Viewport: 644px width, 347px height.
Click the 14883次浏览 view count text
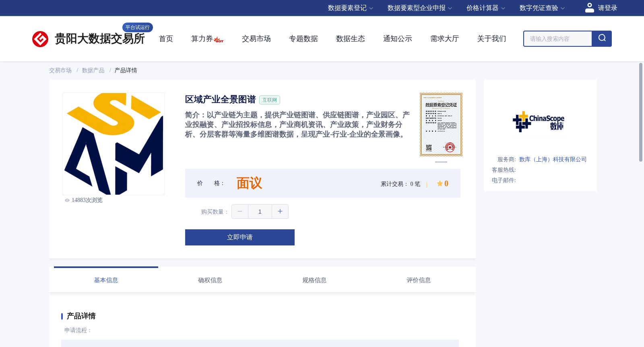87,200
